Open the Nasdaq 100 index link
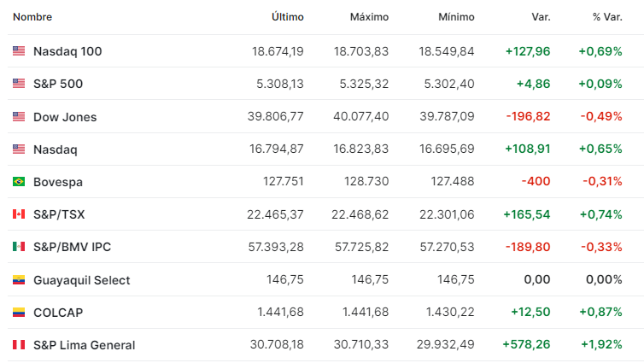The width and height of the screenshot is (644, 363). (67, 51)
